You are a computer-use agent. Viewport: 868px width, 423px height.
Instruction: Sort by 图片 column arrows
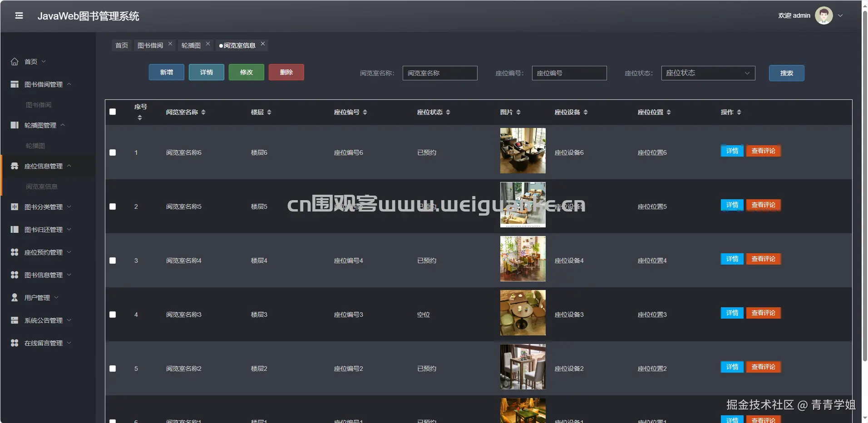click(518, 112)
